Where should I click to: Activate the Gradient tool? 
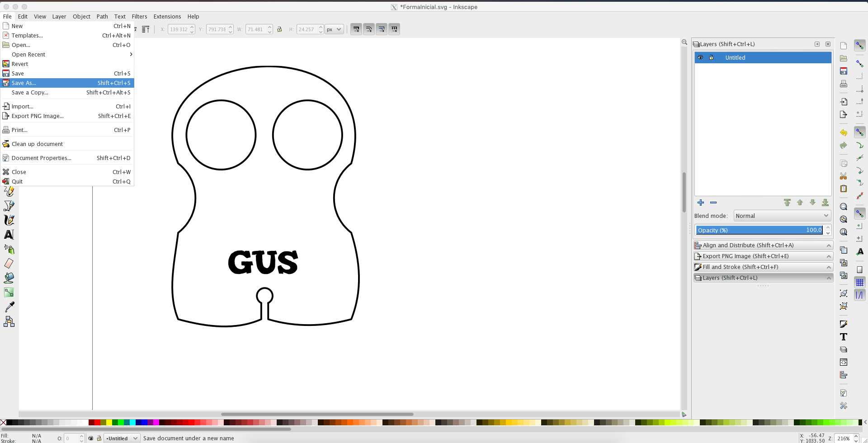pos(9,292)
